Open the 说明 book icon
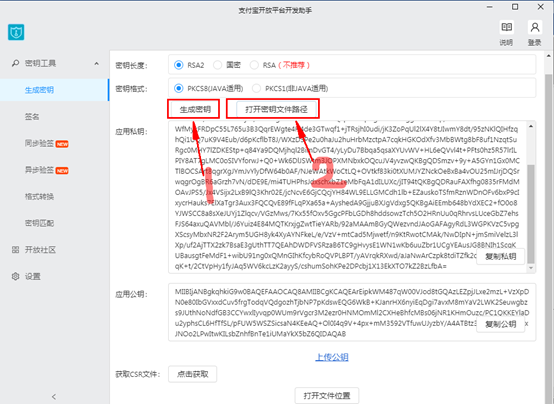This screenshot has height=404, width=554. 506,27
